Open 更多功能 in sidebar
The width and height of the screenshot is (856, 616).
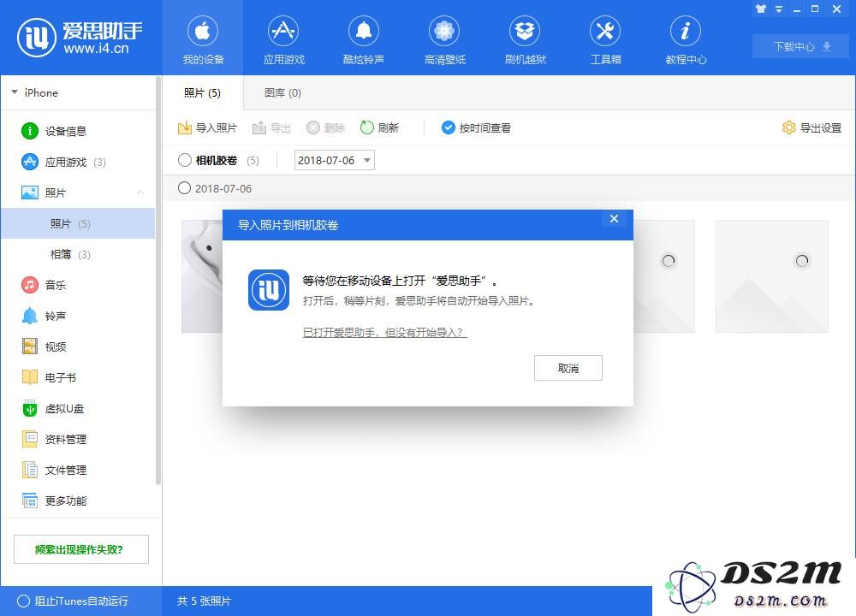tap(78, 500)
